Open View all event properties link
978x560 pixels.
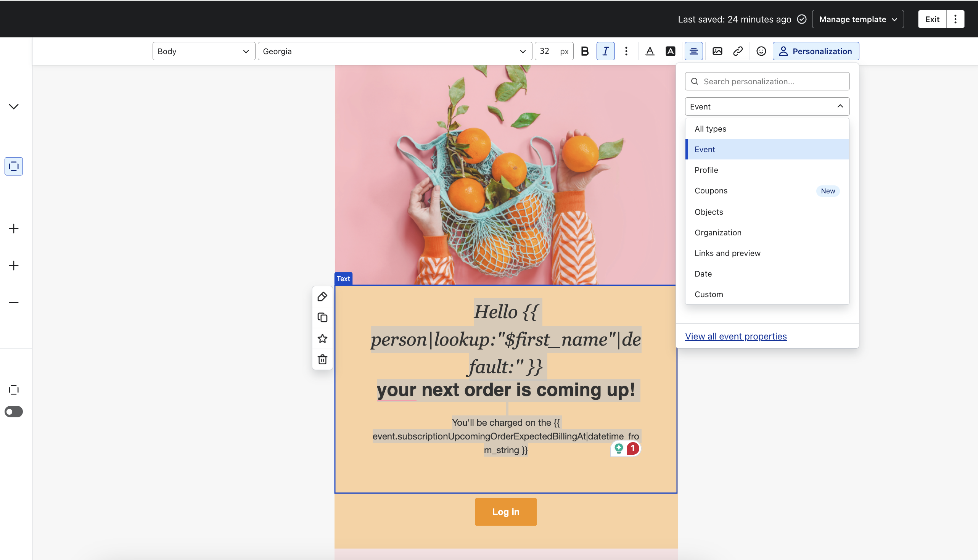735,336
